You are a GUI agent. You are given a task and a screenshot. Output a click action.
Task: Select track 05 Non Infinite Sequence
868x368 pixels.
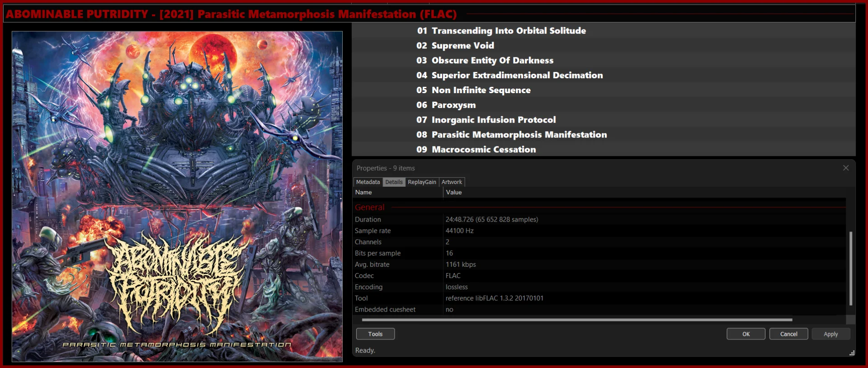[604, 90]
